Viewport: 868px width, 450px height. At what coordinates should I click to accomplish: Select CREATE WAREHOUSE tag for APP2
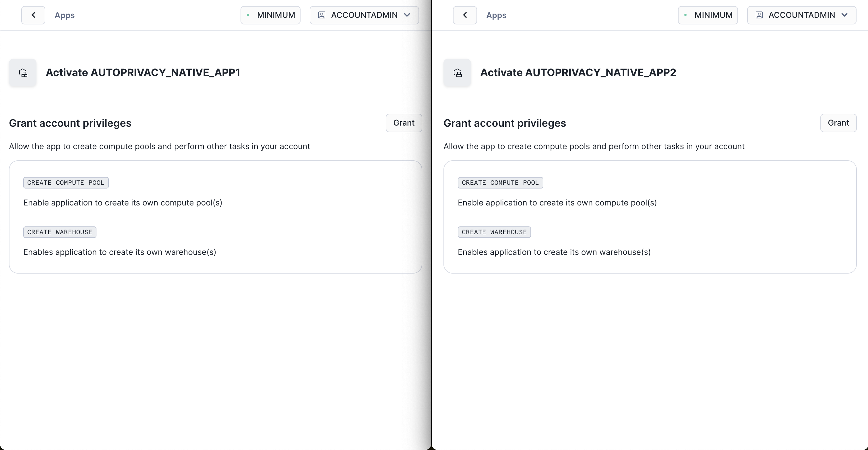[x=494, y=232]
